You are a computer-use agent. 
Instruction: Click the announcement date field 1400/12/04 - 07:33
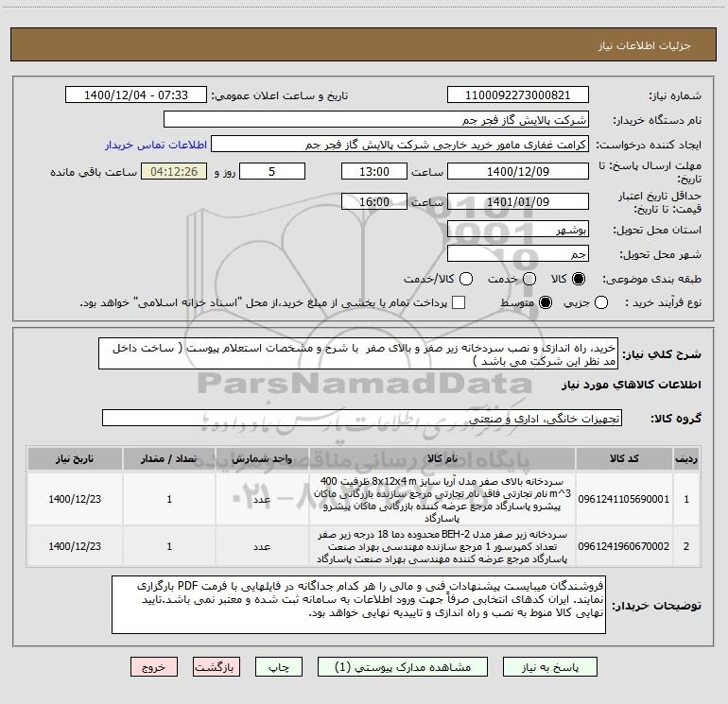point(136,94)
